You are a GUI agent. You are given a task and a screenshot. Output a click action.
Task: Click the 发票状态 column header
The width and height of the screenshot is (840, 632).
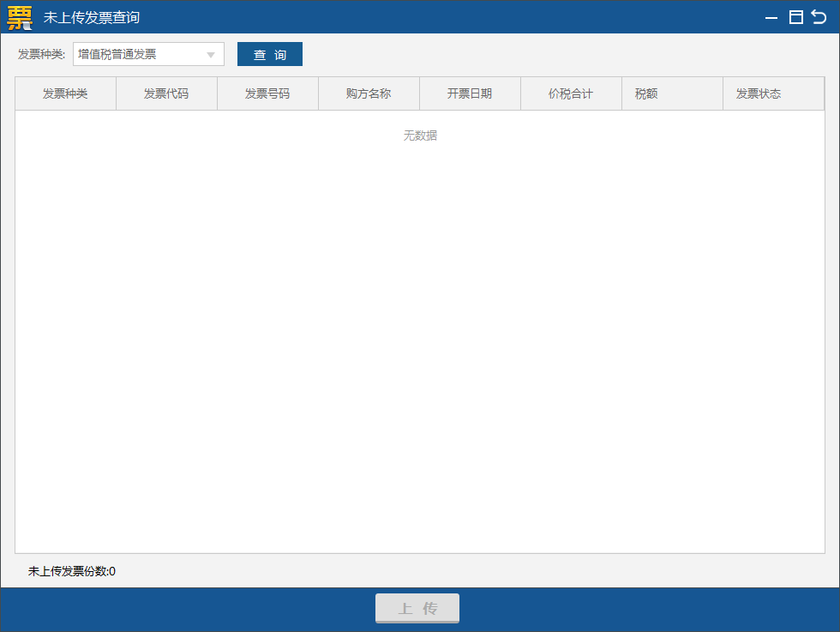[x=773, y=93]
